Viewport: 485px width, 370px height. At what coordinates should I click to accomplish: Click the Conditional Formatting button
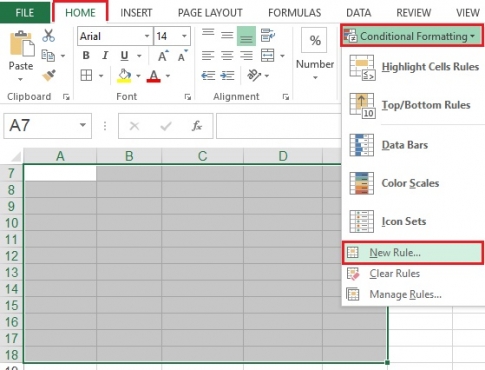pos(412,36)
